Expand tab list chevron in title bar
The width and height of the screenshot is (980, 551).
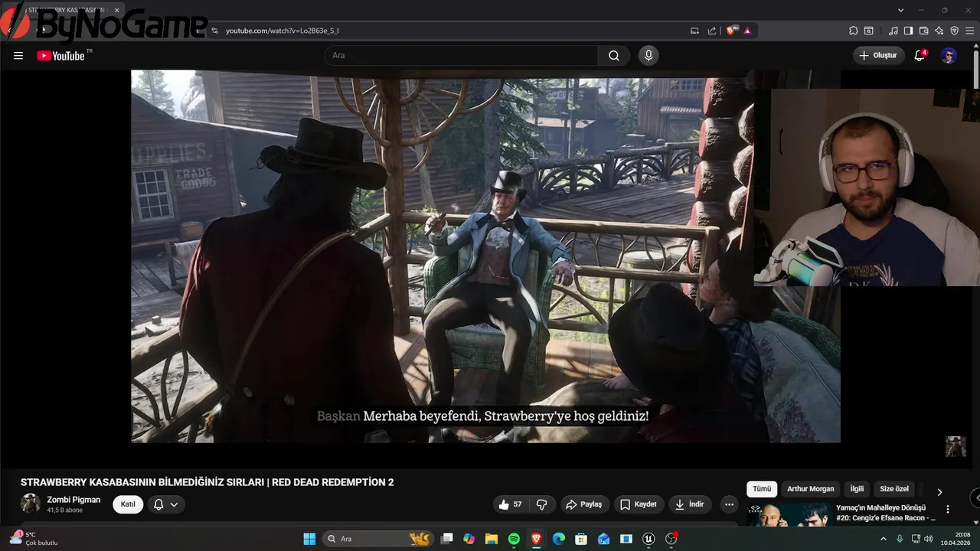[x=901, y=10]
